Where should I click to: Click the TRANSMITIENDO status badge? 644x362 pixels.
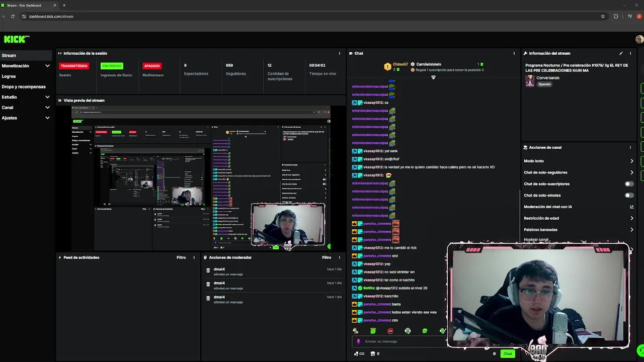74,66
